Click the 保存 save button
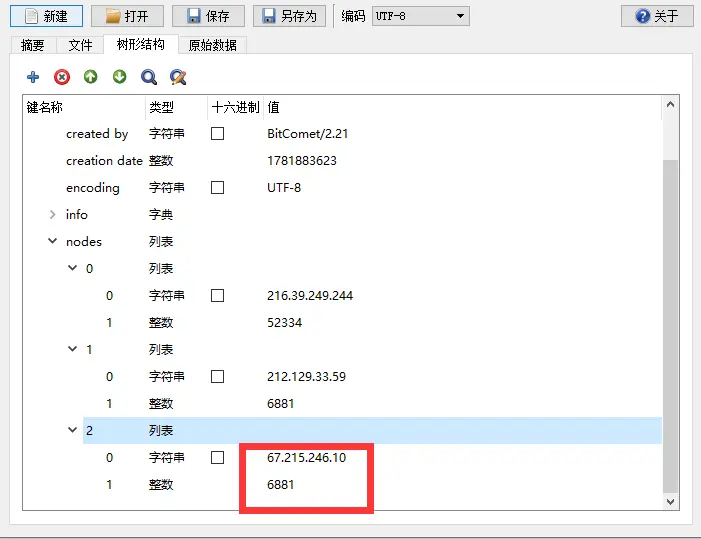The image size is (701, 539). coord(208,16)
